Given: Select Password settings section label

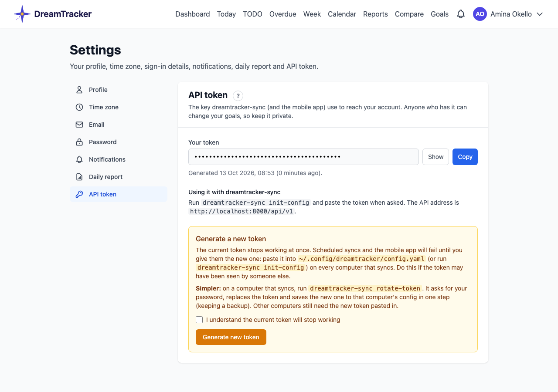Looking at the screenshot, I should (x=103, y=142).
